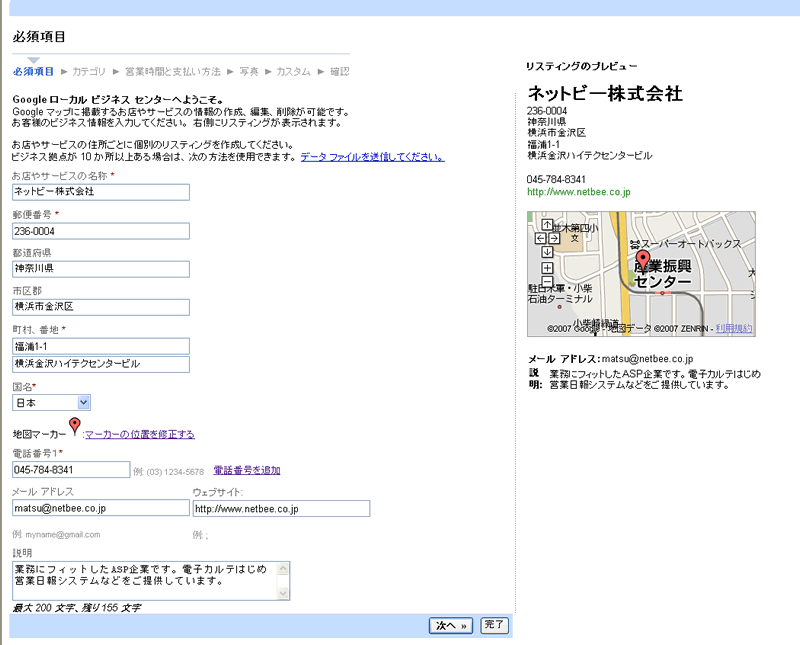Click the address field containing 福浦1-1
The width and height of the screenshot is (800, 645).
101,346
